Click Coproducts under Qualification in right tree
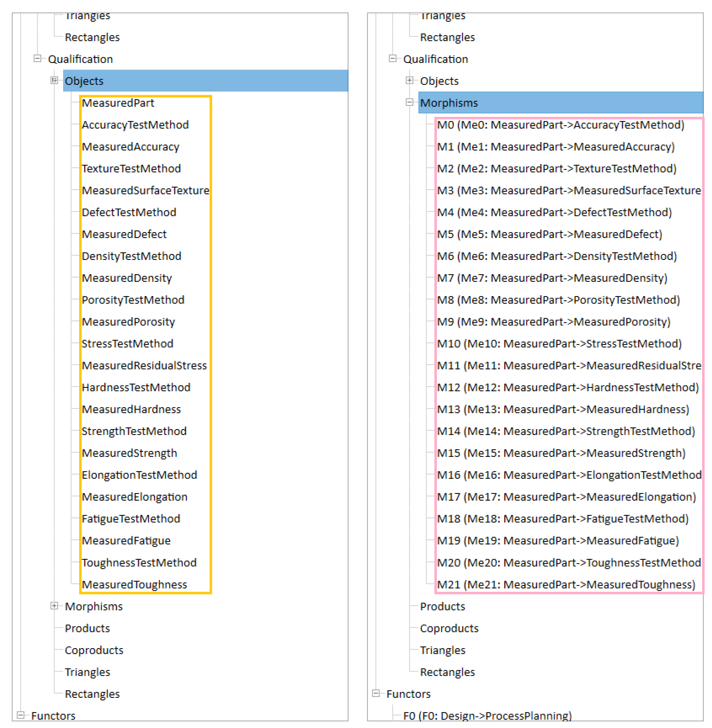712x728 pixels. [x=449, y=628]
